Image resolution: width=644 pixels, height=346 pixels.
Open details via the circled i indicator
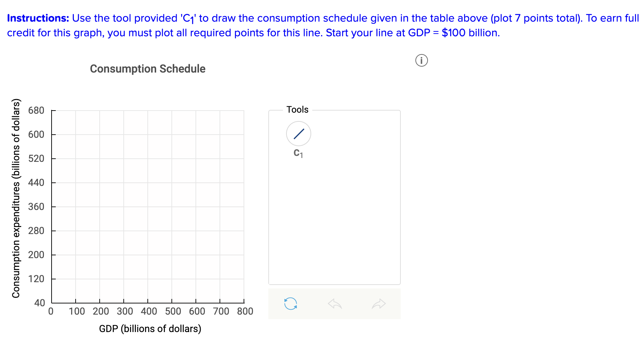pos(422,60)
